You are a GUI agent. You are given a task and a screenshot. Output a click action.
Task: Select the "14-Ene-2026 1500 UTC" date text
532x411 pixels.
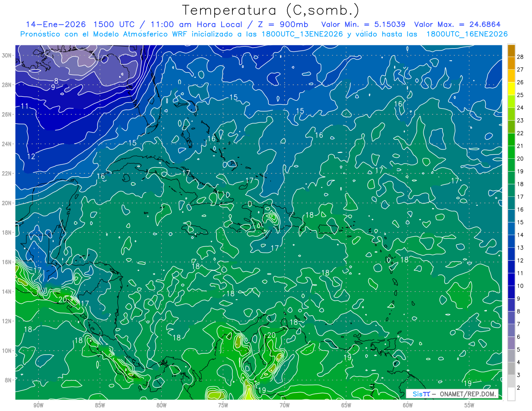pyautogui.click(x=80, y=24)
